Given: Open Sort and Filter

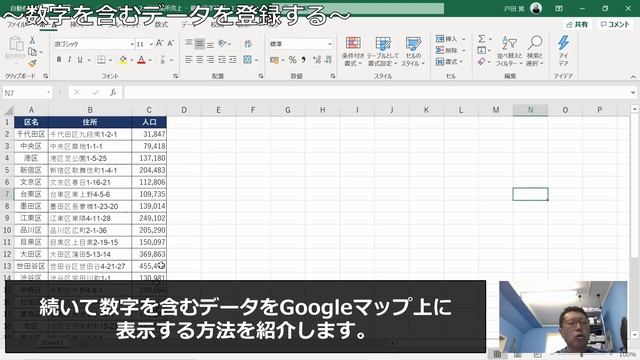Looking at the screenshot, I should tap(509, 51).
